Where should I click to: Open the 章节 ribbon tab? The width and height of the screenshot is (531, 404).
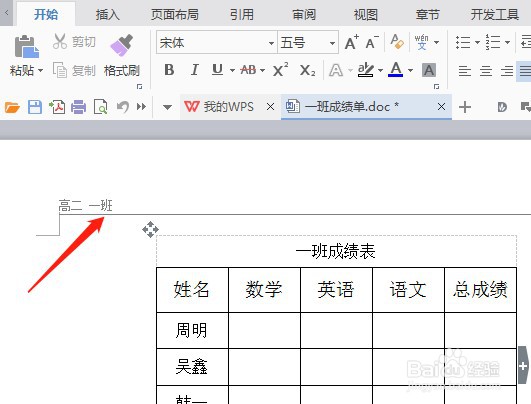427,15
